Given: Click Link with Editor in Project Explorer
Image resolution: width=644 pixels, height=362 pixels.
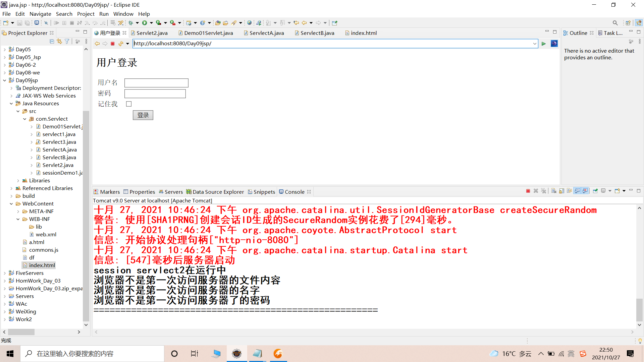Looking at the screenshot, I should [x=59, y=41].
